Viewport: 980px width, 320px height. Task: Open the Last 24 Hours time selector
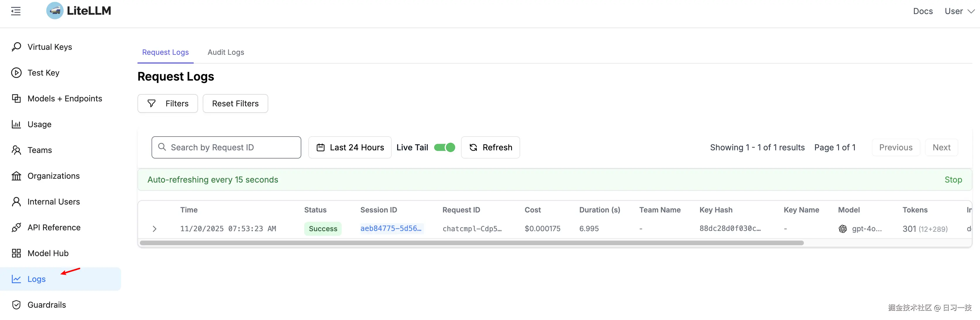point(350,147)
